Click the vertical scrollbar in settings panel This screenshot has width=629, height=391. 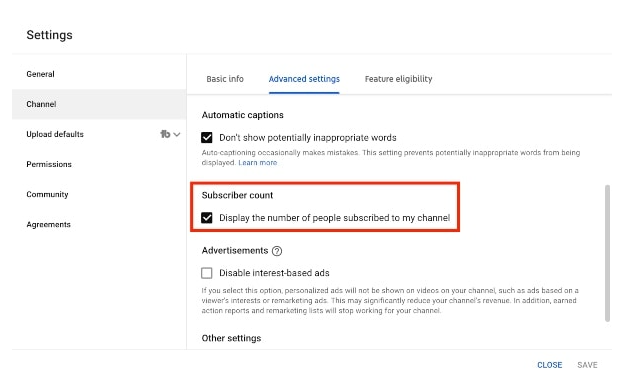[x=607, y=253]
